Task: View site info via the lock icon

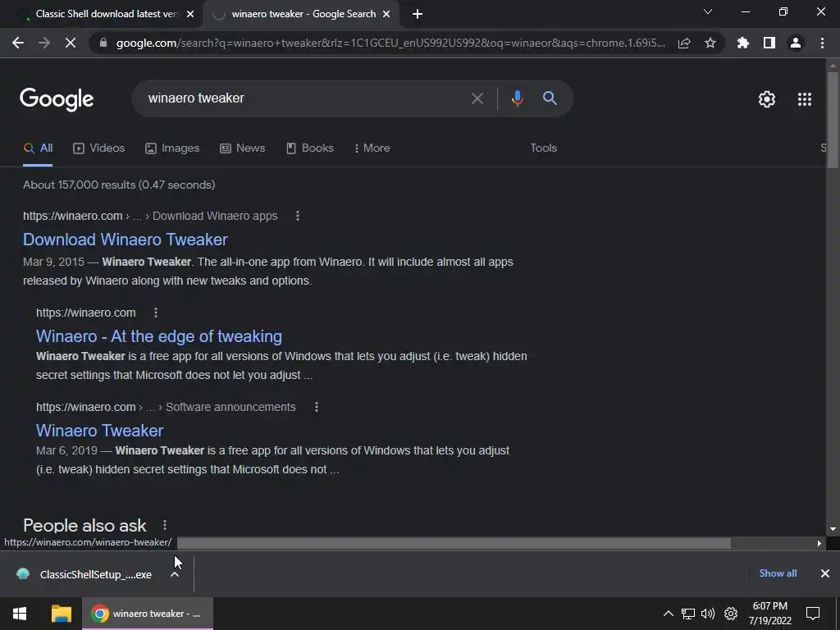Action: point(103,43)
